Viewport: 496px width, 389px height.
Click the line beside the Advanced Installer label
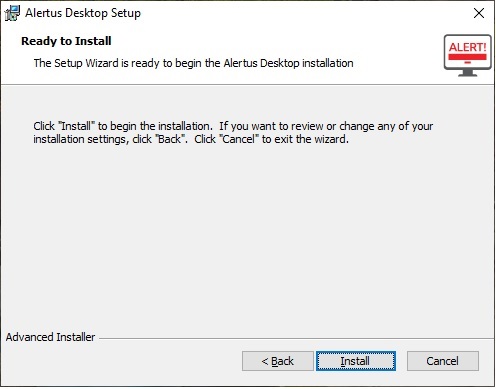coord(296,339)
